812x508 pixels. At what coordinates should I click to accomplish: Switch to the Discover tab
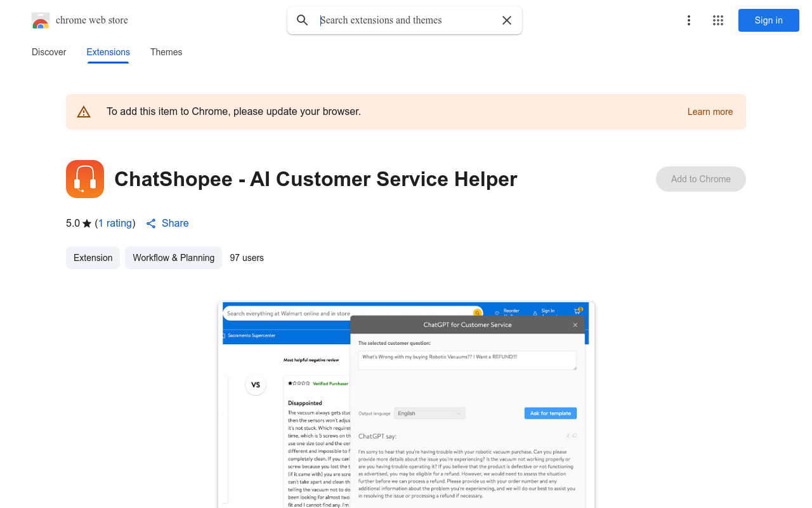[49, 52]
